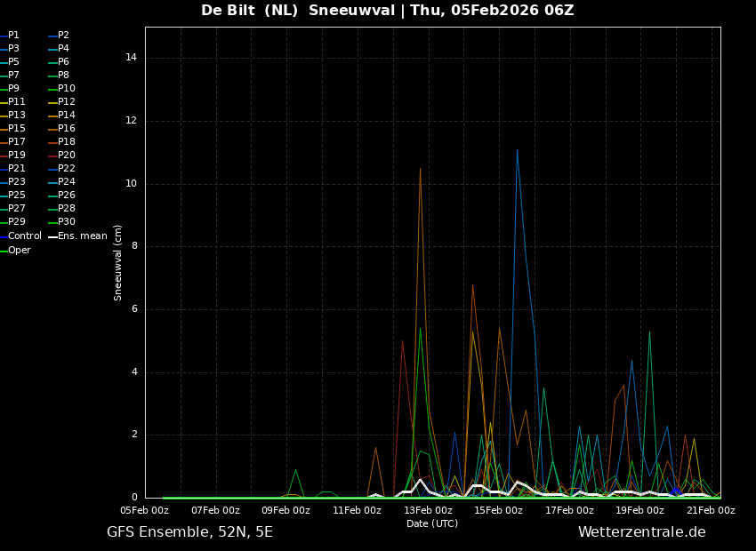Select the P14 legend entry
This screenshot has width=756, height=551.
(x=66, y=116)
